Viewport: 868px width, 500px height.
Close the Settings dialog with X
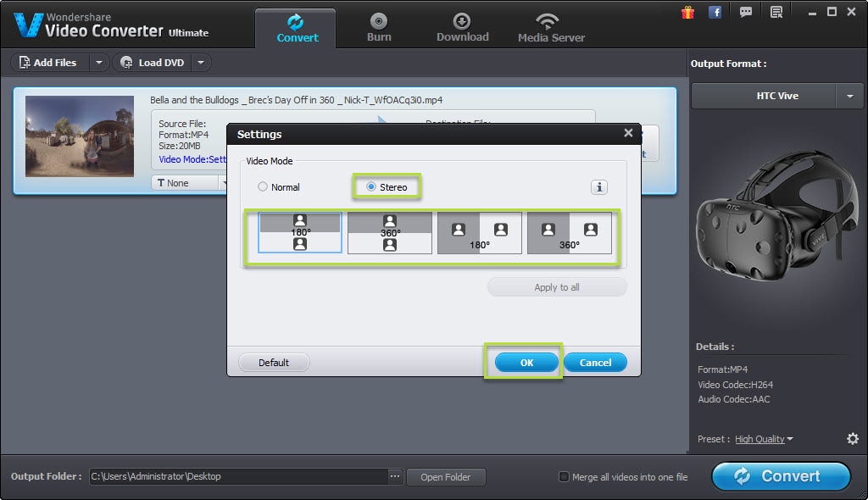(628, 133)
